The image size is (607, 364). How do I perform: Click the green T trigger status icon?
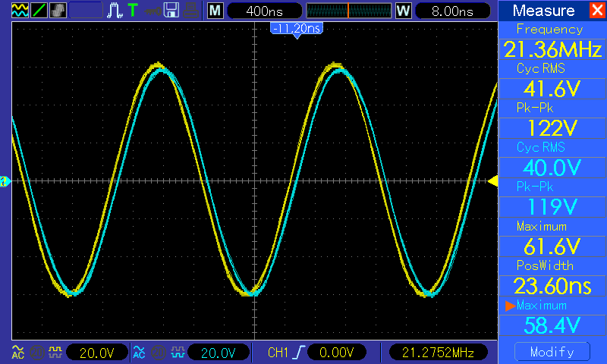point(134,11)
